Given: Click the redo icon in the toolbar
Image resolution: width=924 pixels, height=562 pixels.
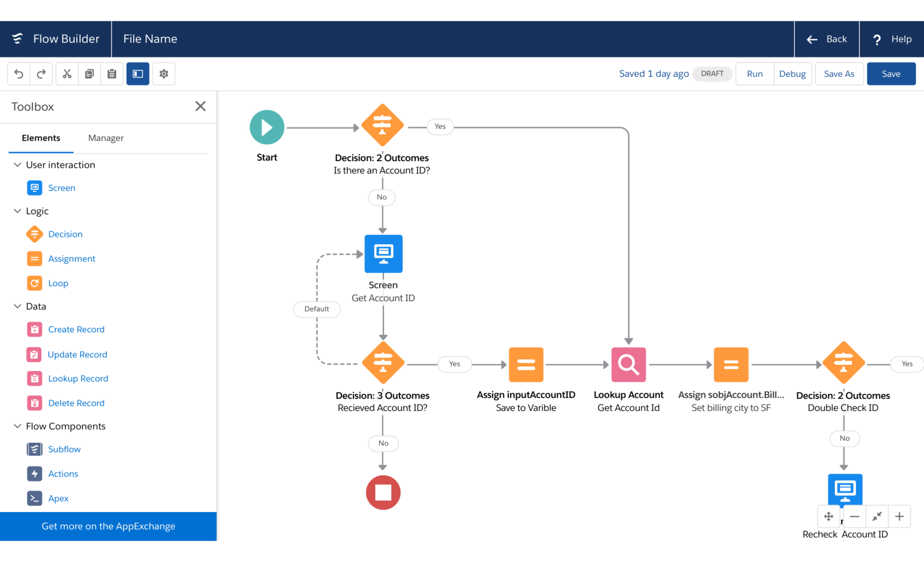Looking at the screenshot, I should point(41,73).
